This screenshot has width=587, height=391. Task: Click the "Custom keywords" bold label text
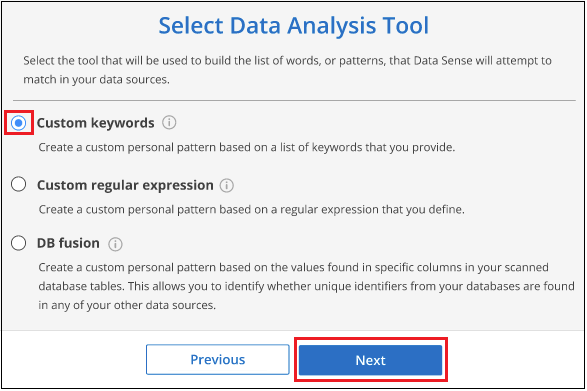click(95, 123)
